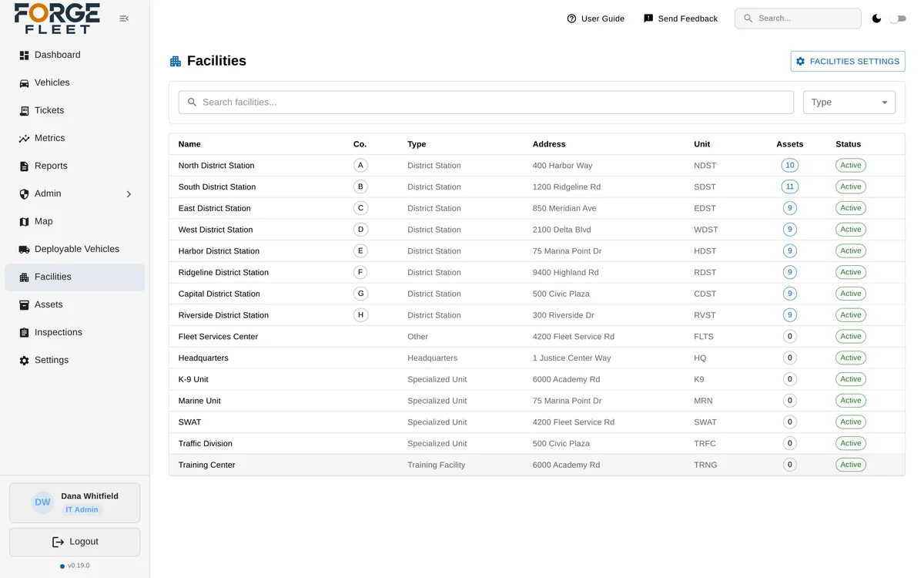Click Active status for Capital District Station
This screenshot has height=578, width=924.
850,294
